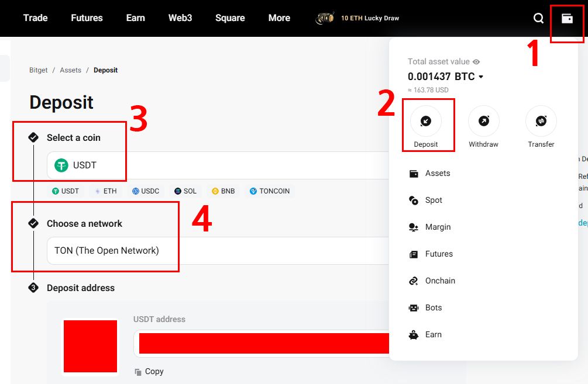Click the Onchain link icon
The height and width of the screenshot is (384, 588).
click(414, 281)
